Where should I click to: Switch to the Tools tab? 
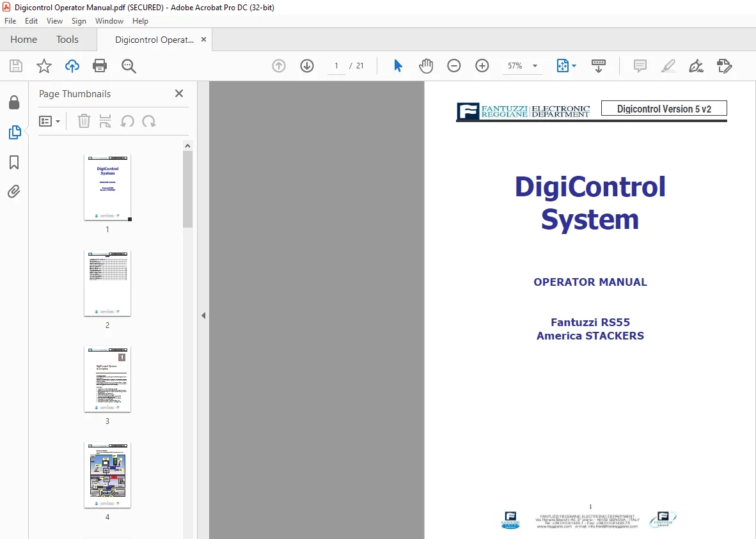[67, 40]
